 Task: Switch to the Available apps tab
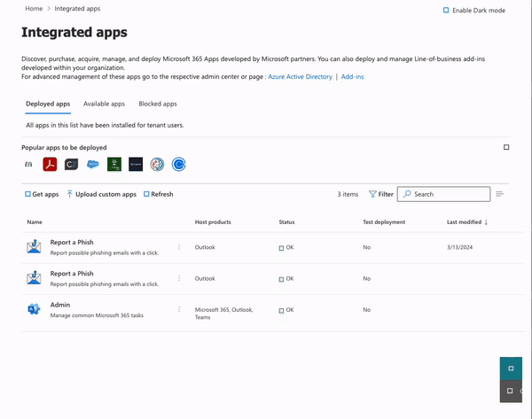click(x=104, y=104)
